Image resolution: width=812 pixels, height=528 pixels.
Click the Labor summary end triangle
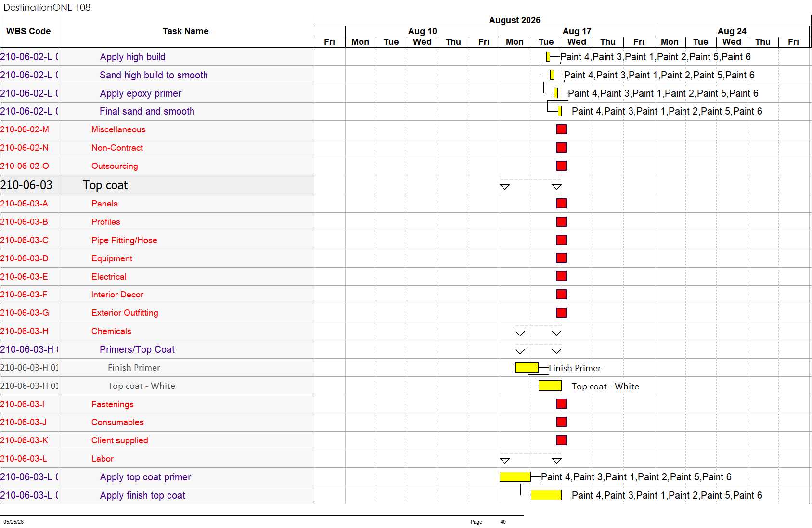pos(557,461)
